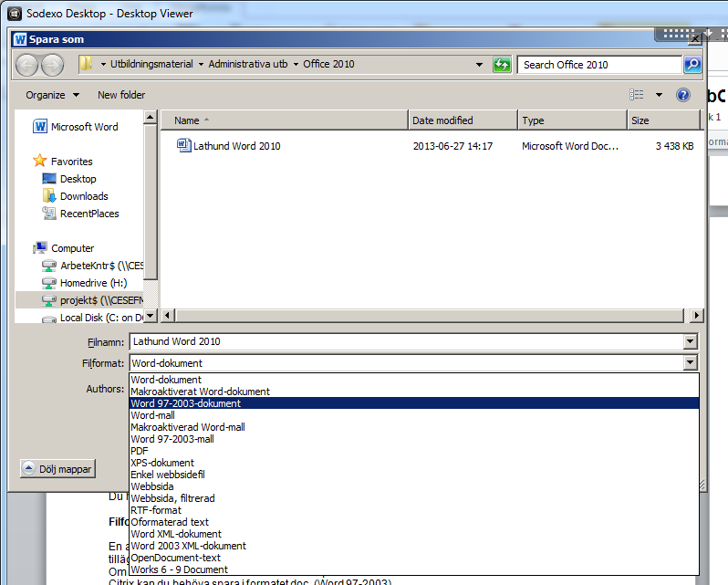Viewport: 728px width, 585px height.
Task: Select Favorites in navigation pane
Action: (63, 162)
